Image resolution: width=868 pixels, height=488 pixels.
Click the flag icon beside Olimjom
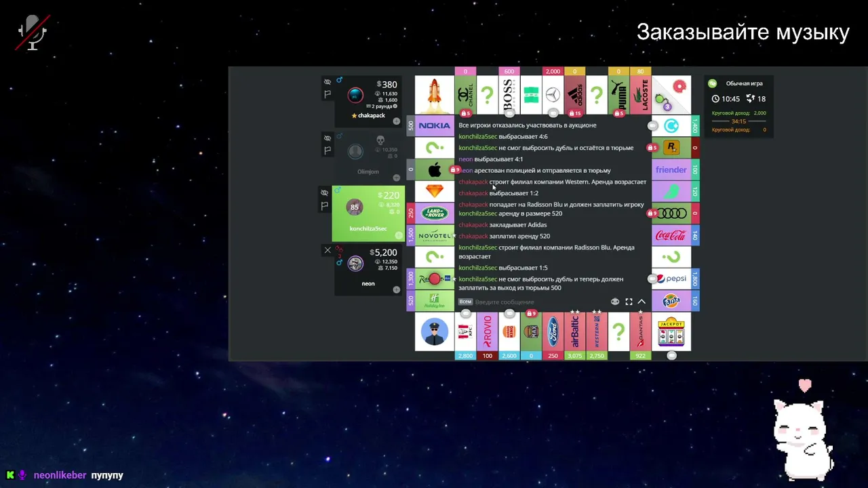(328, 150)
